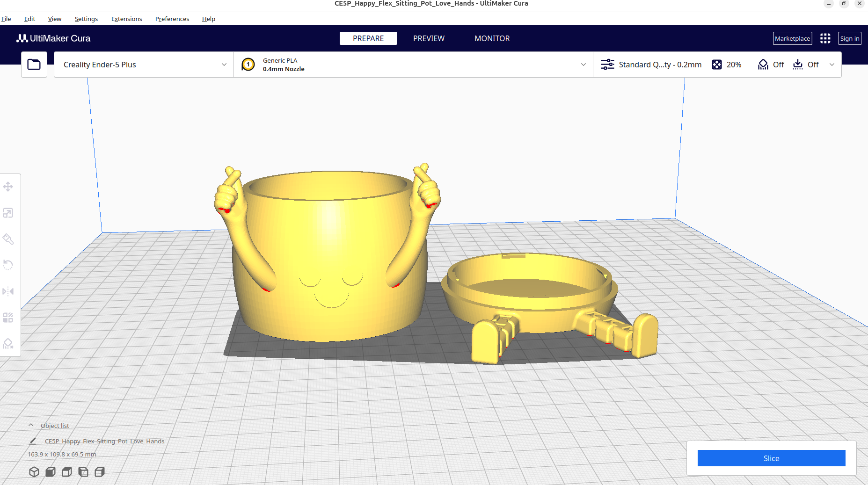
Task: Open the Marketplace
Action: click(792, 38)
